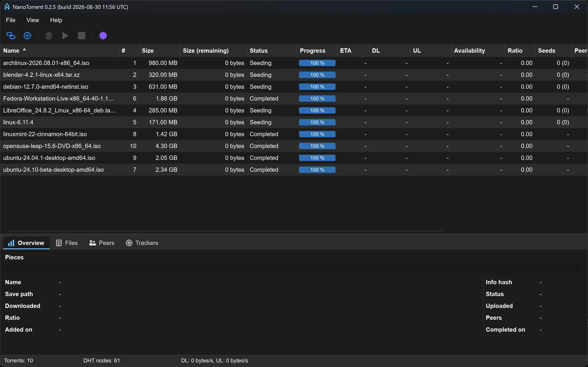Image resolution: width=588 pixels, height=367 pixels.
Task: Click the 1.86 GB size cell
Action: coord(166,99)
